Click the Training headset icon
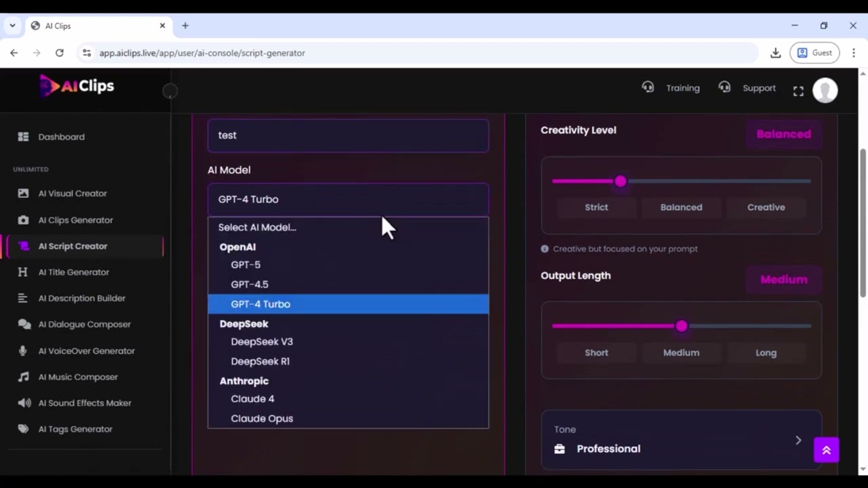 (648, 87)
